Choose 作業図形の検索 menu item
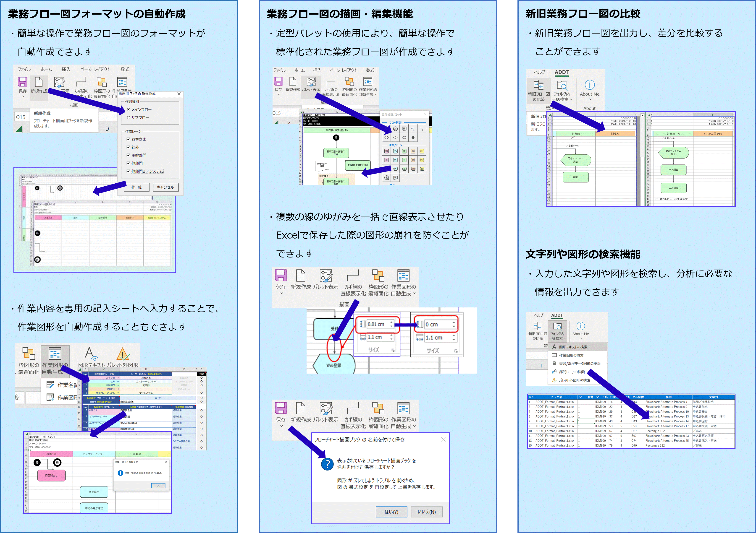 577,355
